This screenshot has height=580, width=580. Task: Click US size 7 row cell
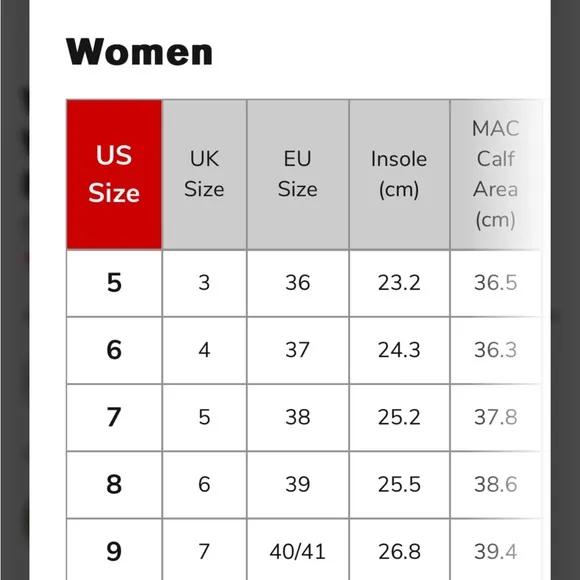click(x=114, y=418)
